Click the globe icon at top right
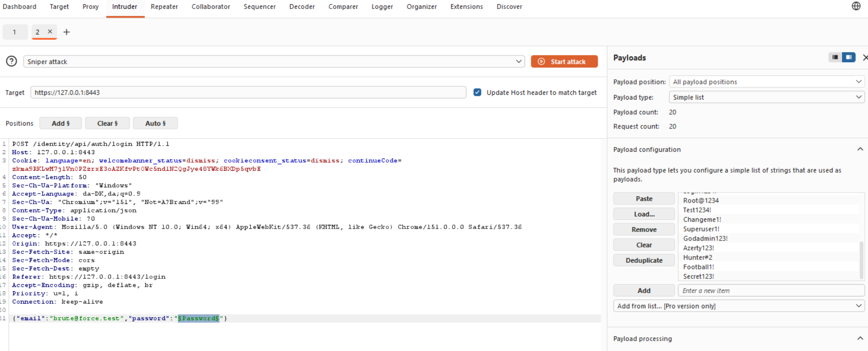This screenshot has width=868, height=351. 856,6
